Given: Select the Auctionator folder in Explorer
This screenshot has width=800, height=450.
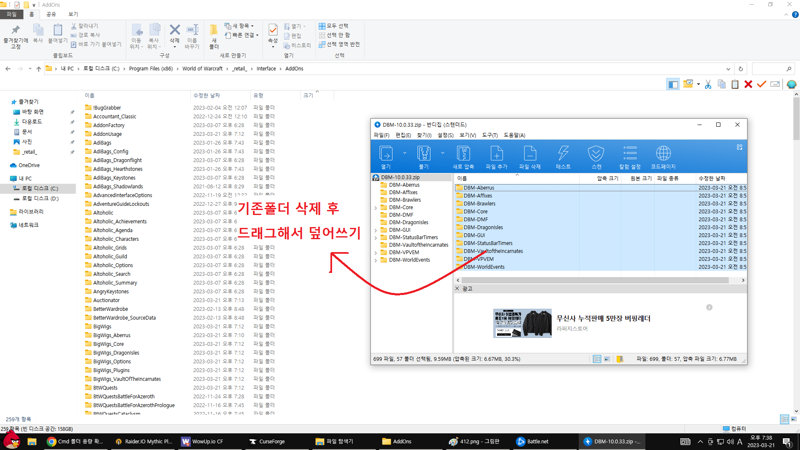Looking at the screenshot, I should (106, 301).
